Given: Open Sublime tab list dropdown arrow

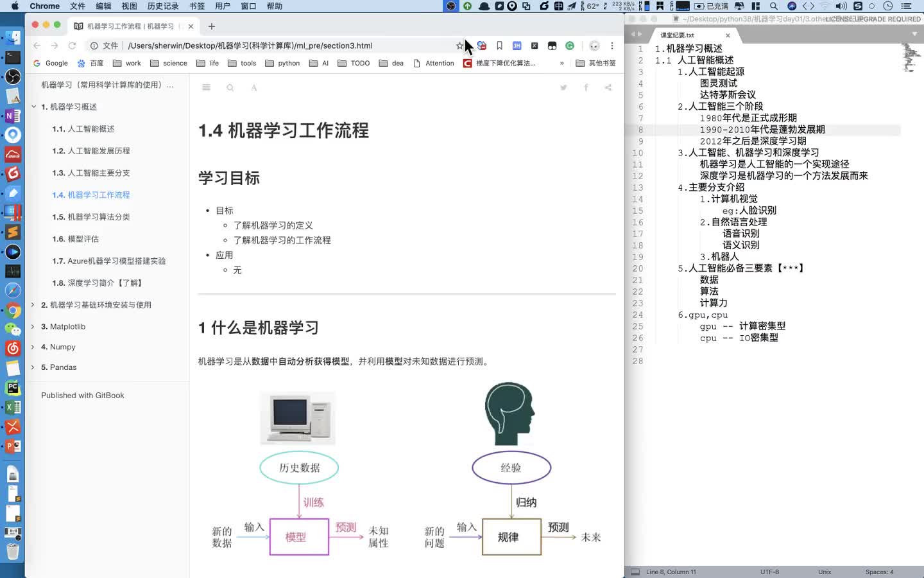Looking at the screenshot, I should 914,35.
